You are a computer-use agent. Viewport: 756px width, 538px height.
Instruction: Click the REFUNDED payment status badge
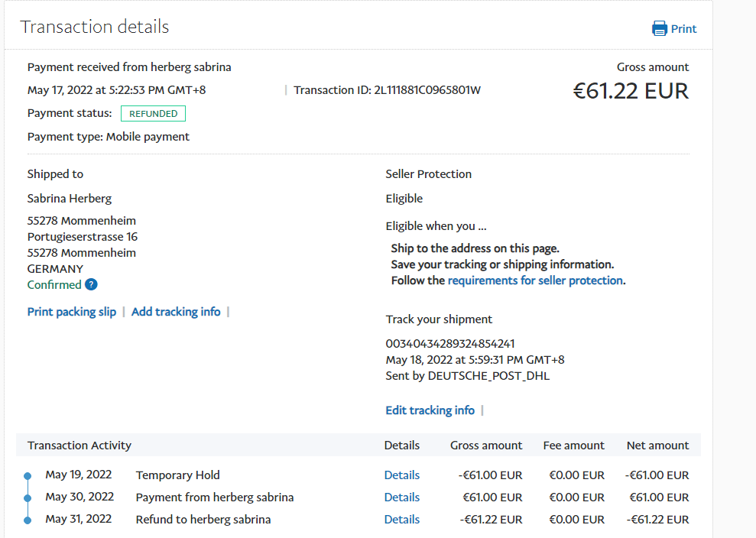click(x=153, y=114)
